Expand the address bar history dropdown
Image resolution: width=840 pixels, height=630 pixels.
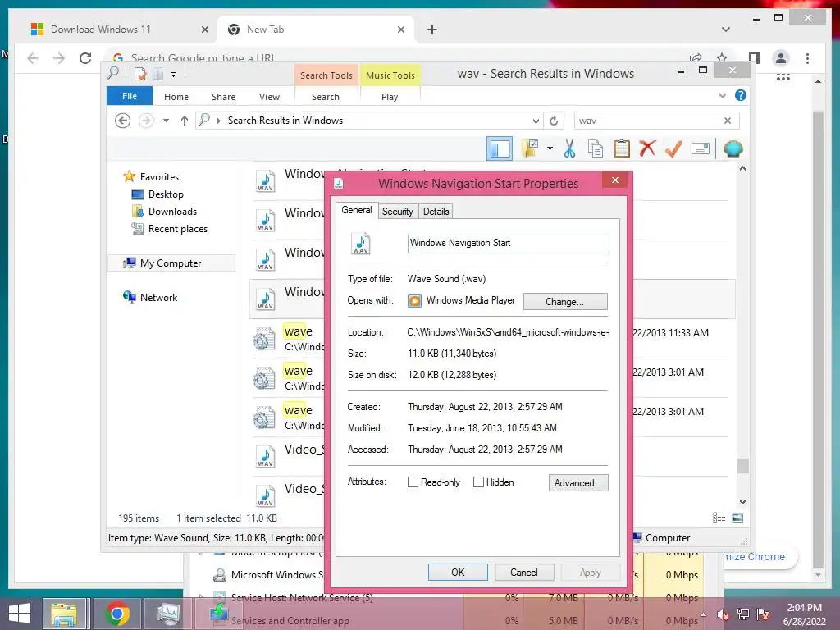[x=535, y=121]
